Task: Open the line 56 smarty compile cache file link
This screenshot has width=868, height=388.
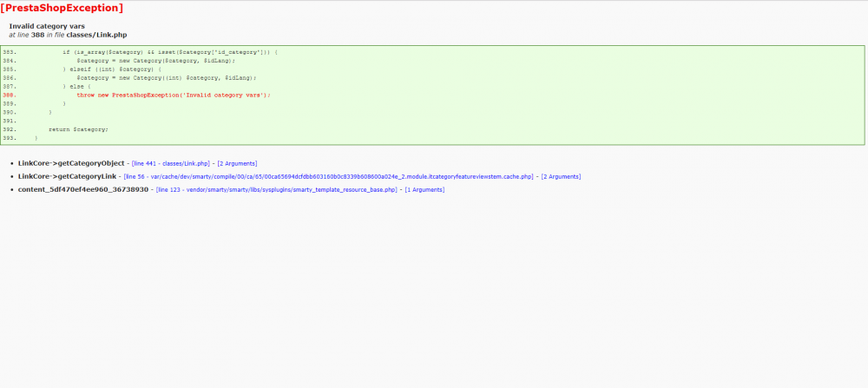Action: 328,176
